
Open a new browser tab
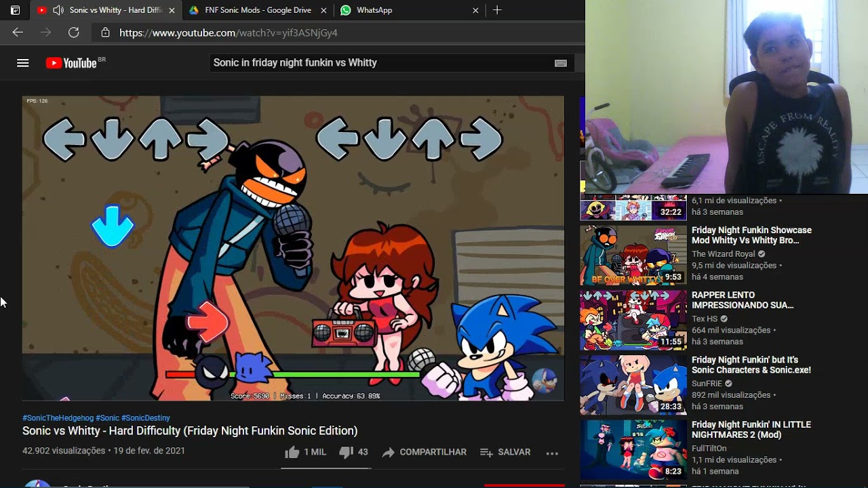coord(497,10)
